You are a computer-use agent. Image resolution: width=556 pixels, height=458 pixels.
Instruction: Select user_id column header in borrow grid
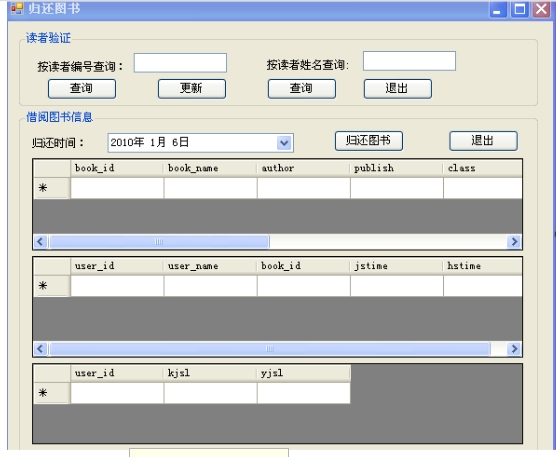(x=117, y=266)
